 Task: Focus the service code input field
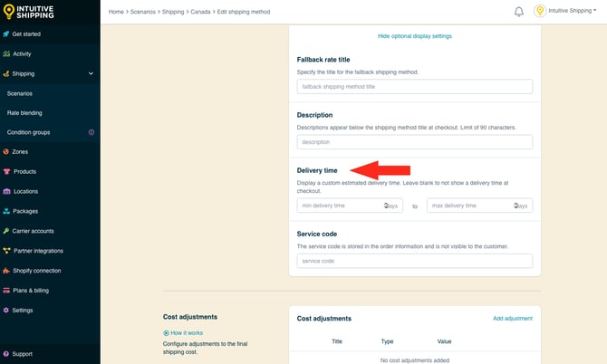coord(415,261)
